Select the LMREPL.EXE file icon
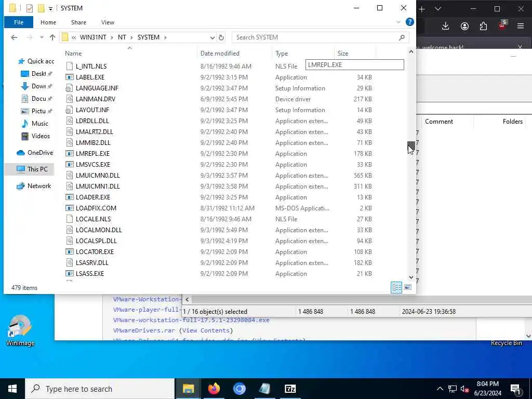The height and width of the screenshot is (399, 532). pos(70,154)
